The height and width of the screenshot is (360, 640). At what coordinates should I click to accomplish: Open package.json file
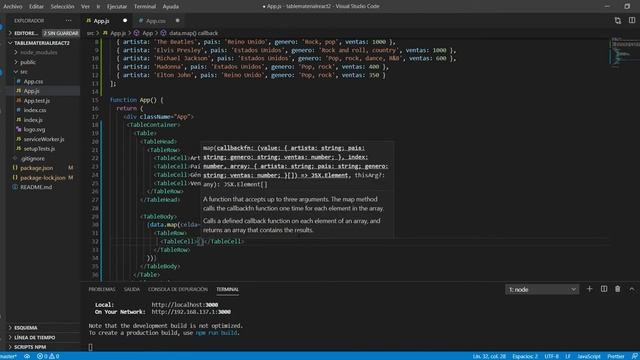click(36, 168)
